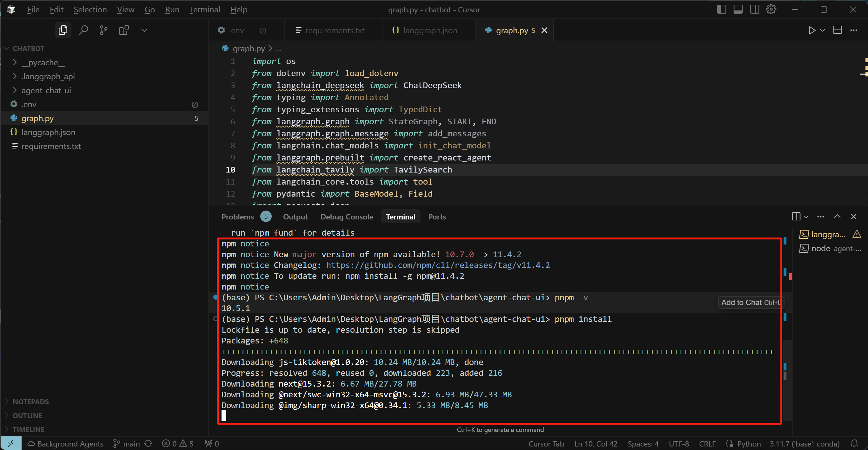Switch to the Problems panel tab
This screenshot has width=868, height=450.
(246, 217)
